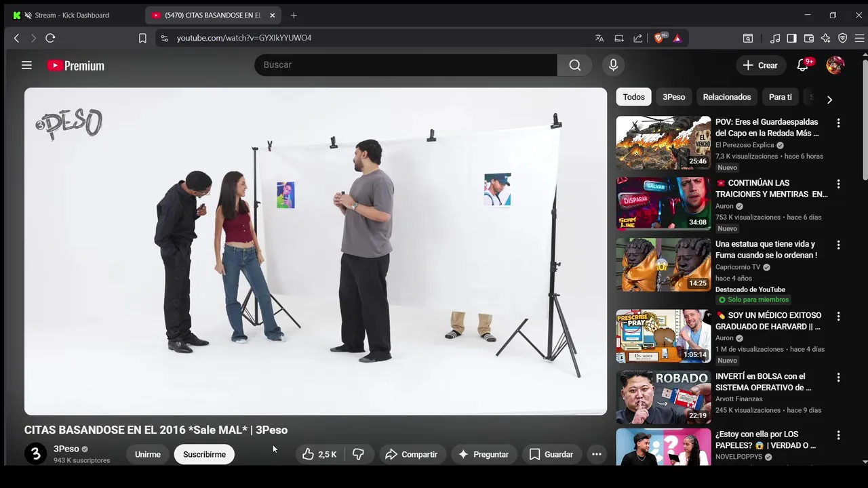Click browser share page icon

[638, 38]
